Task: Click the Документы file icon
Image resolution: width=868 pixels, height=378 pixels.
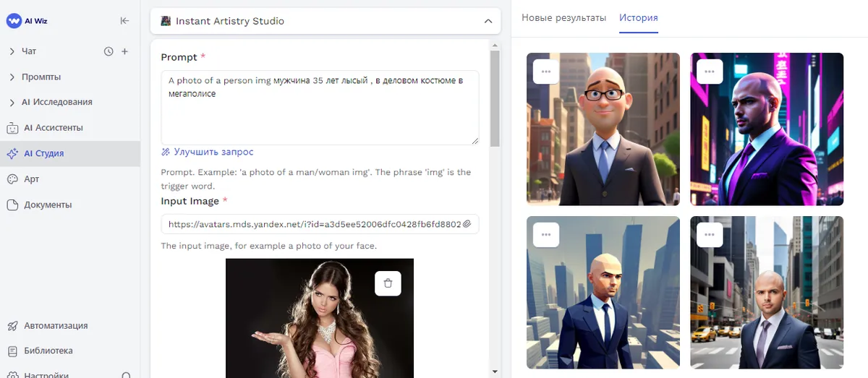Action: (12, 205)
